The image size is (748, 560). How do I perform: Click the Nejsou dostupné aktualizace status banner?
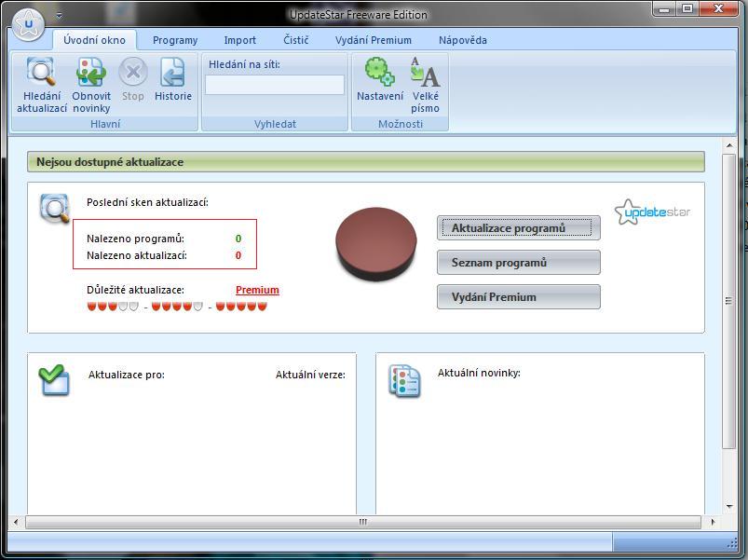[366, 162]
